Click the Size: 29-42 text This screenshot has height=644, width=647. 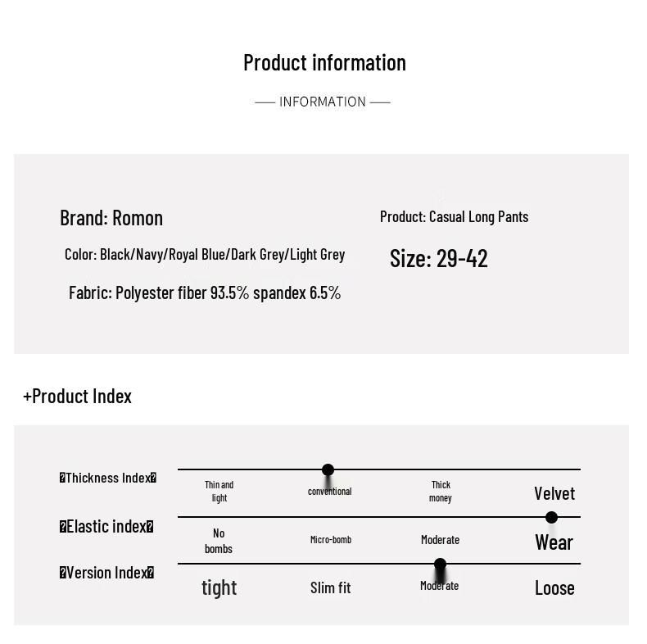(439, 258)
